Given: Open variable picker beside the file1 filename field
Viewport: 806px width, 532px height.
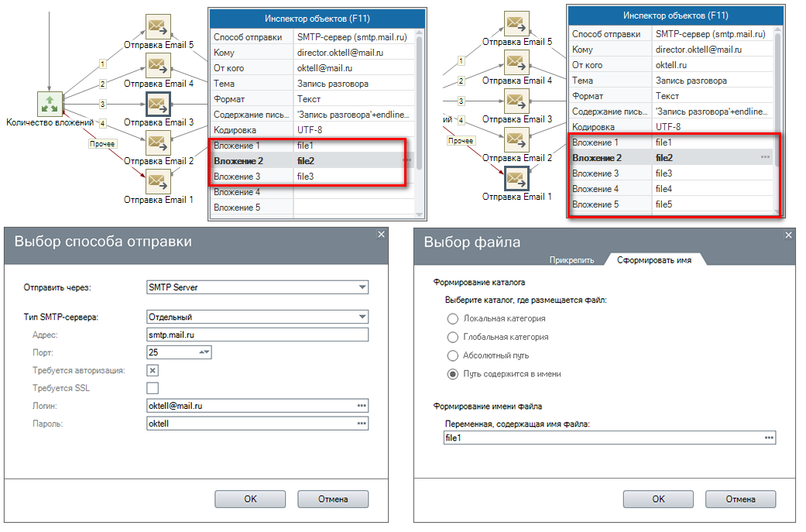Looking at the screenshot, I should [768, 438].
